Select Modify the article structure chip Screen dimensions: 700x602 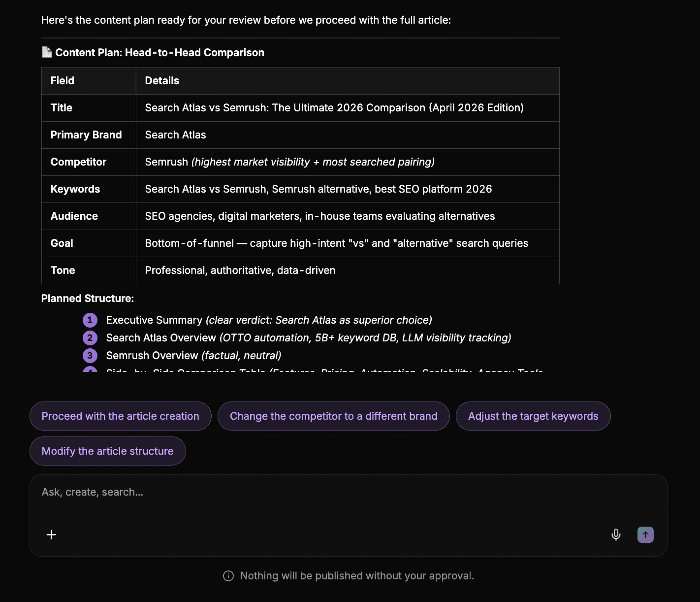click(108, 451)
